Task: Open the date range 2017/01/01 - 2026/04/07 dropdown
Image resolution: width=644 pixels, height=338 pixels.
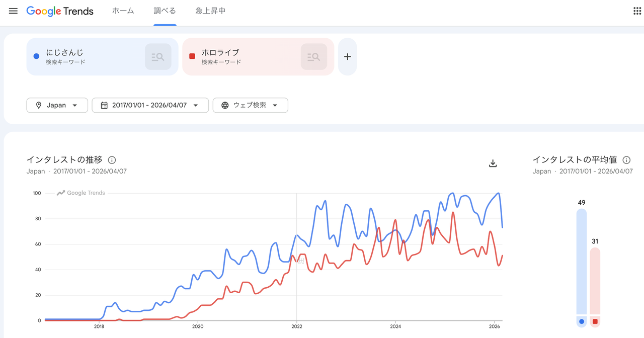Action: click(150, 105)
